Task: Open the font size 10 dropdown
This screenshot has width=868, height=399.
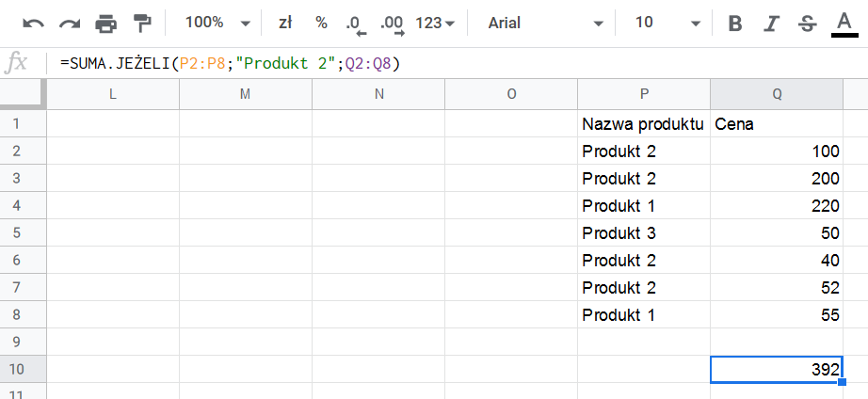Action: (667, 24)
